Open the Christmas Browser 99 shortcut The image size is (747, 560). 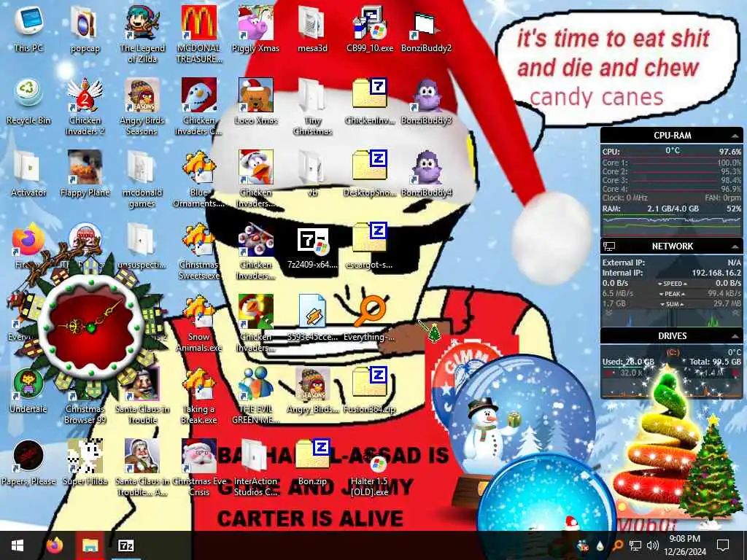[85, 396]
